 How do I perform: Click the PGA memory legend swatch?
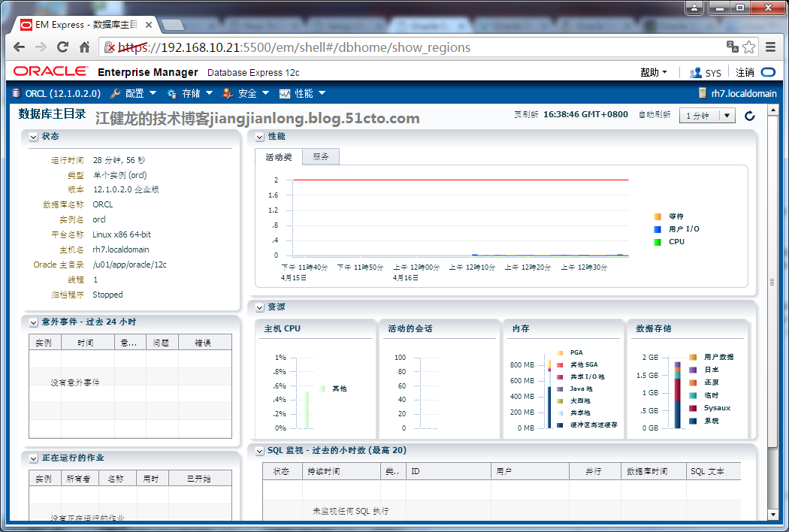point(560,353)
